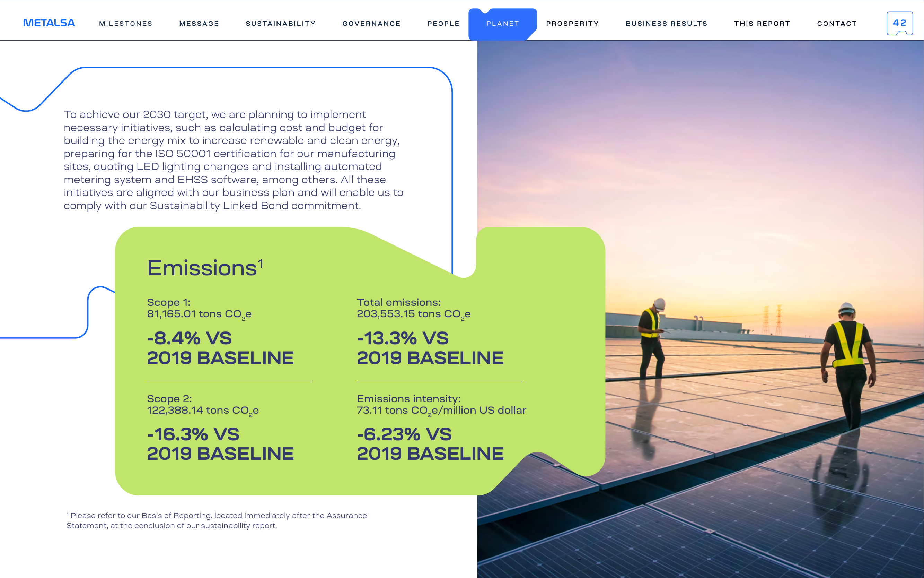Click the -13.3% VS 2019 BASELINE figure
This screenshot has width=924, height=578.
[x=430, y=348]
